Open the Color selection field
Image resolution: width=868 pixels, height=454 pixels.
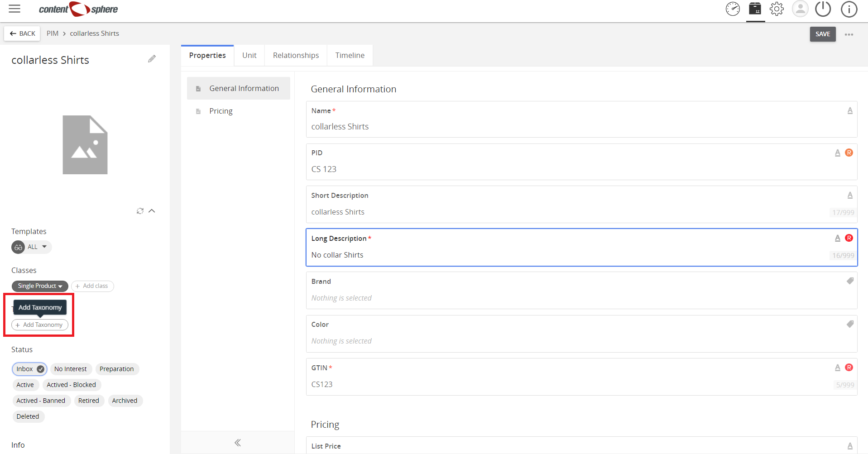[581, 334]
